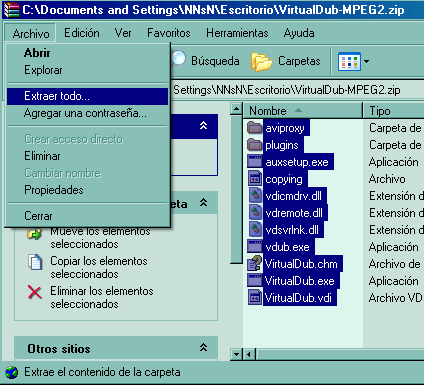Click the Otros sitios panel title

tap(59, 349)
